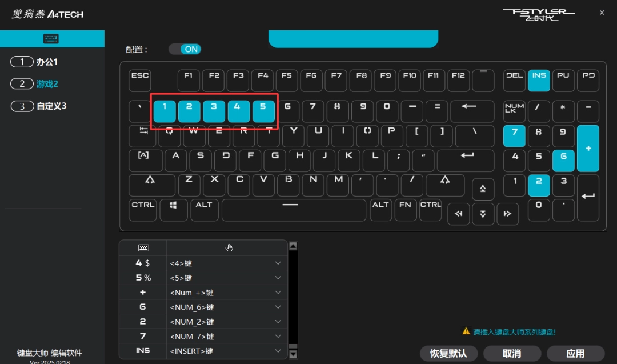Click the 应用 button
The width and height of the screenshot is (617, 364).
(575, 354)
